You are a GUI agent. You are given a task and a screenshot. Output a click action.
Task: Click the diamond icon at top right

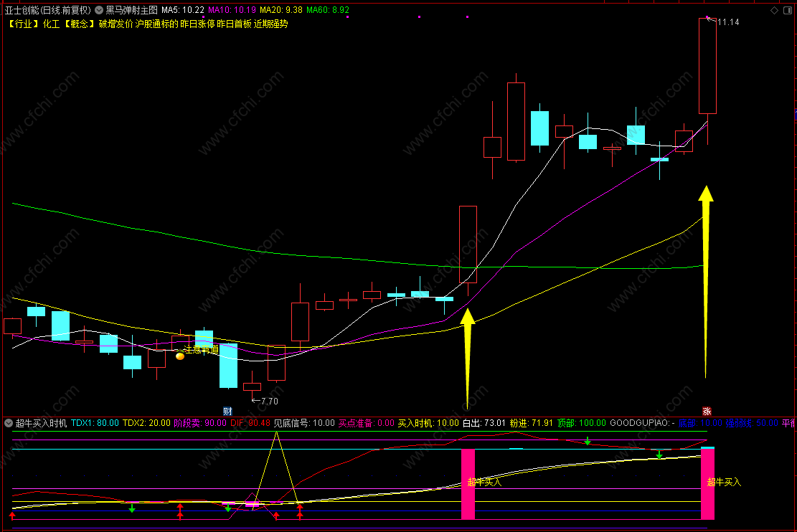click(775, 10)
